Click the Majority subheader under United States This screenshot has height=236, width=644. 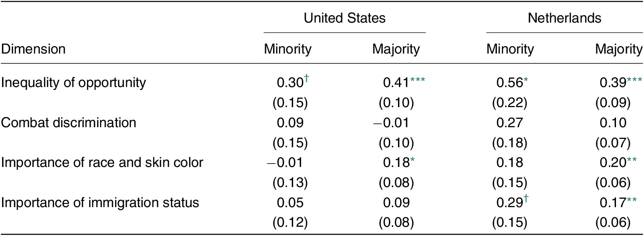[396, 49]
